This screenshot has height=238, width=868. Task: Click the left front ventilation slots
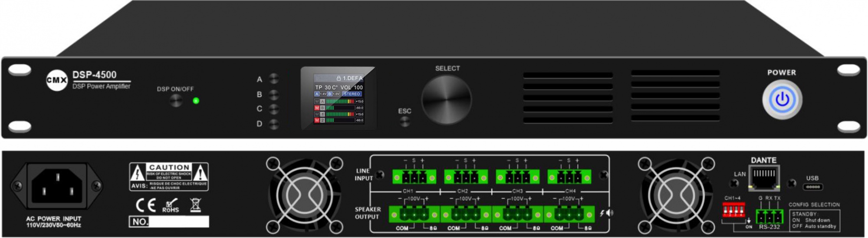pos(568,98)
